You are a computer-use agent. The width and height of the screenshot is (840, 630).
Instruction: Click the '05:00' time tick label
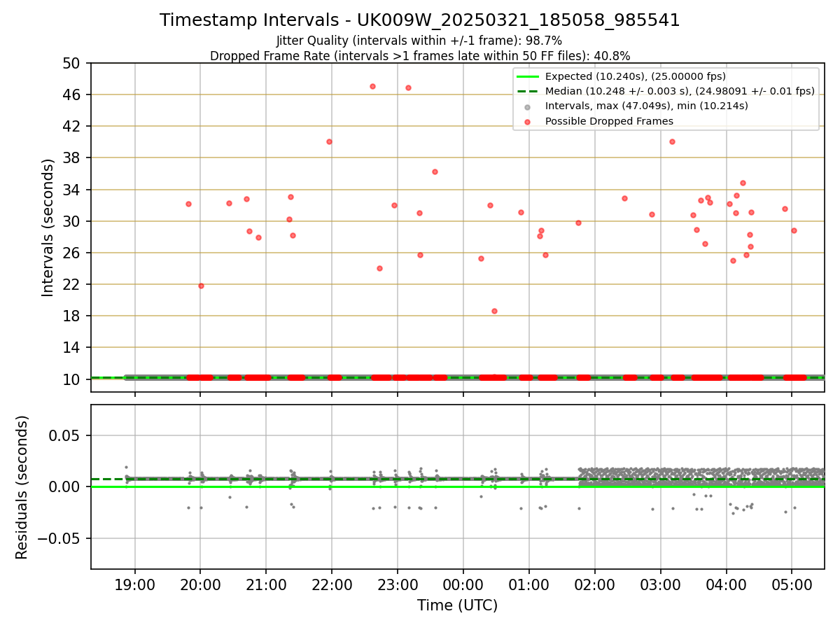(792, 585)
